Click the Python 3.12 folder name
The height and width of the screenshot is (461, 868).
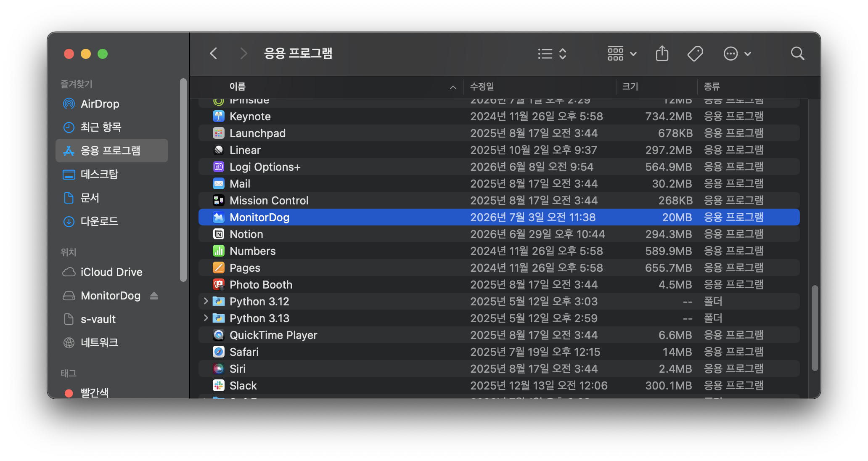tap(259, 302)
